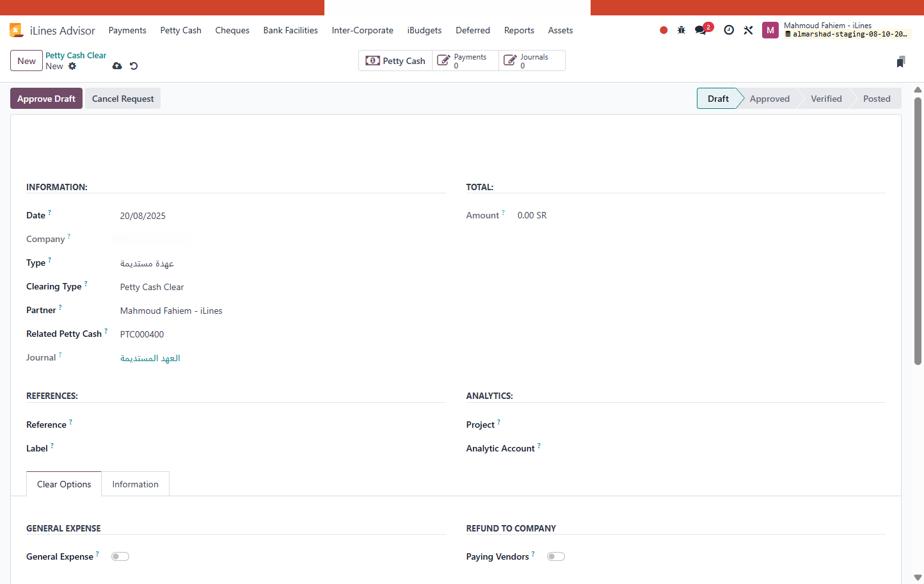
Task: Click the red recording indicator icon
Action: pos(664,30)
